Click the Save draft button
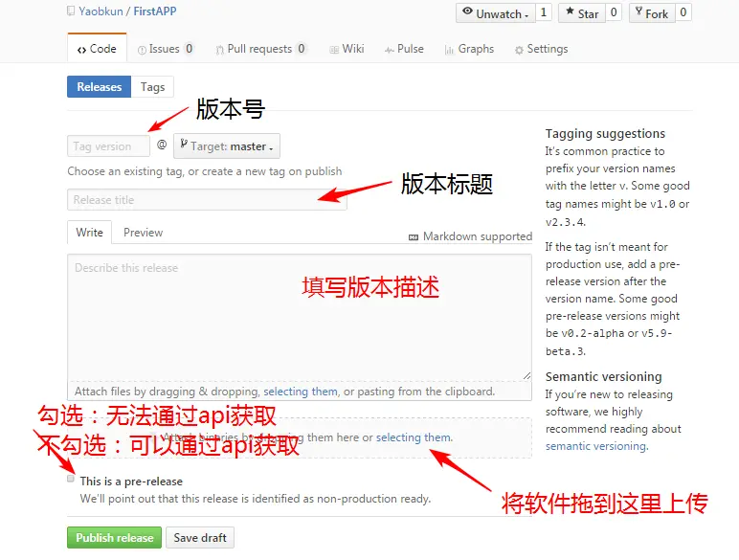The height and width of the screenshot is (560, 739). (x=200, y=537)
